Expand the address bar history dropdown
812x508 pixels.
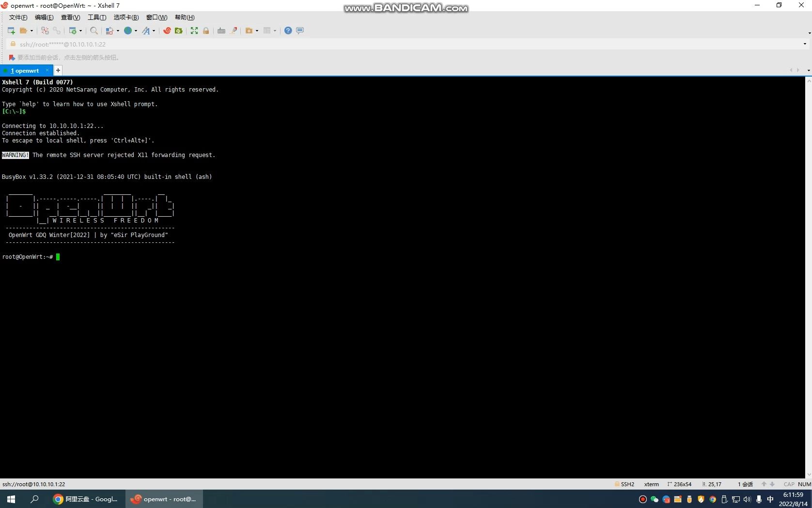click(805, 44)
